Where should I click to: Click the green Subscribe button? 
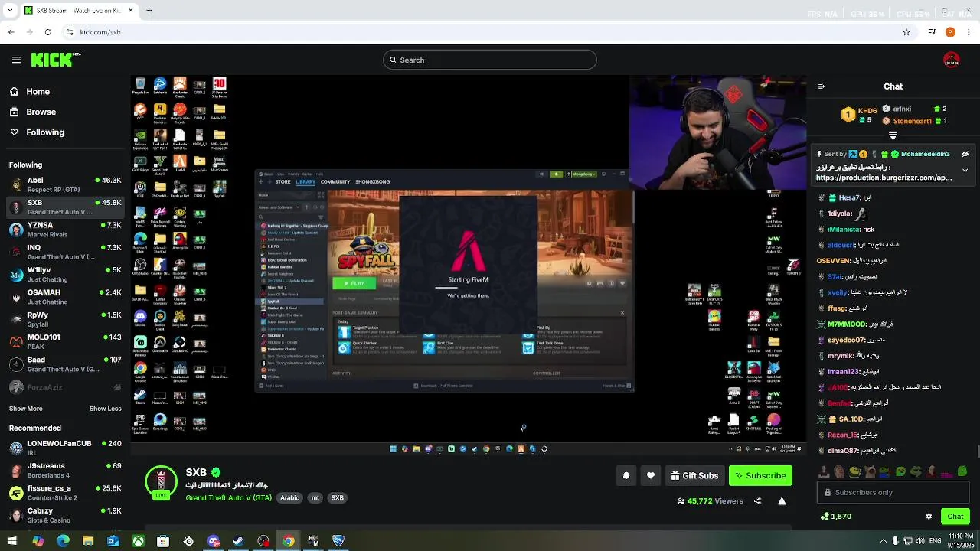coord(760,476)
